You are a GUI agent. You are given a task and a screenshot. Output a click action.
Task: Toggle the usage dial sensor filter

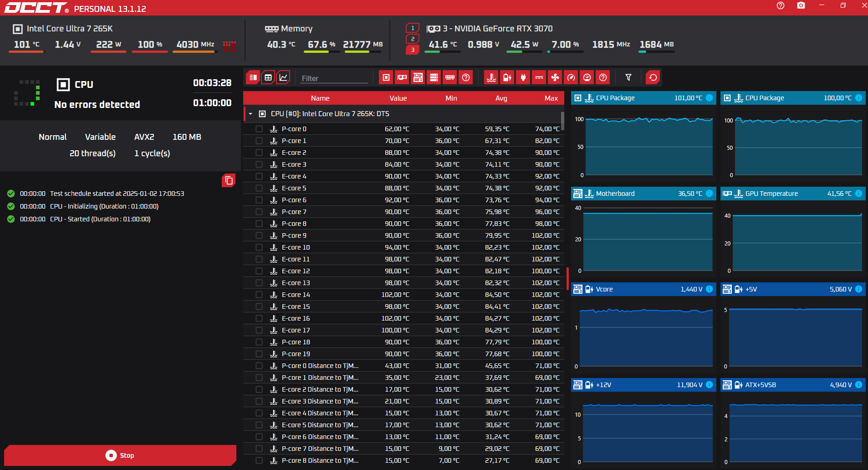click(587, 77)
